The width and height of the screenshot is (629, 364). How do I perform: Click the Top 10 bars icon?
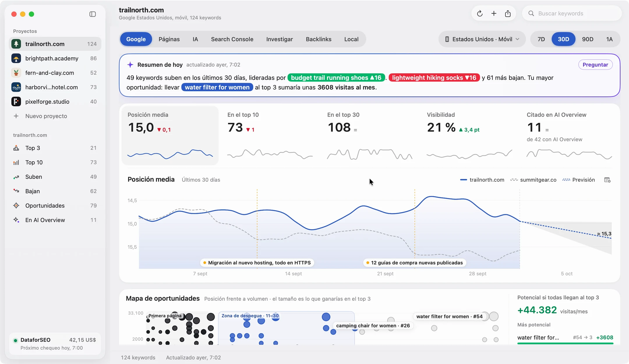(x=16, y=162)
